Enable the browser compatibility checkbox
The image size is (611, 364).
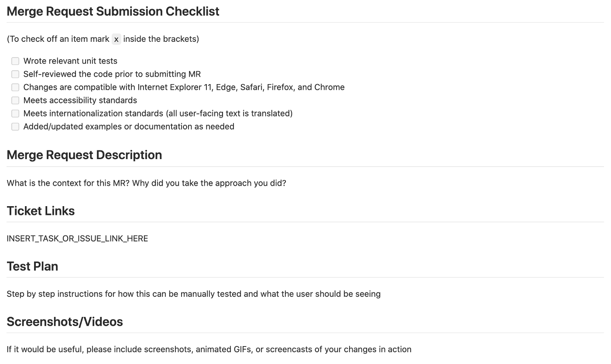[x=15, y=87]
